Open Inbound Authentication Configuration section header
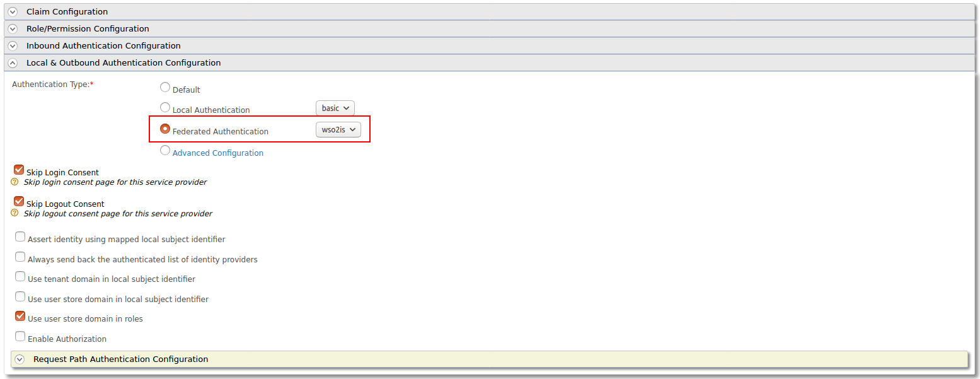This screenshot has height=379, width=980. [103, 46]
